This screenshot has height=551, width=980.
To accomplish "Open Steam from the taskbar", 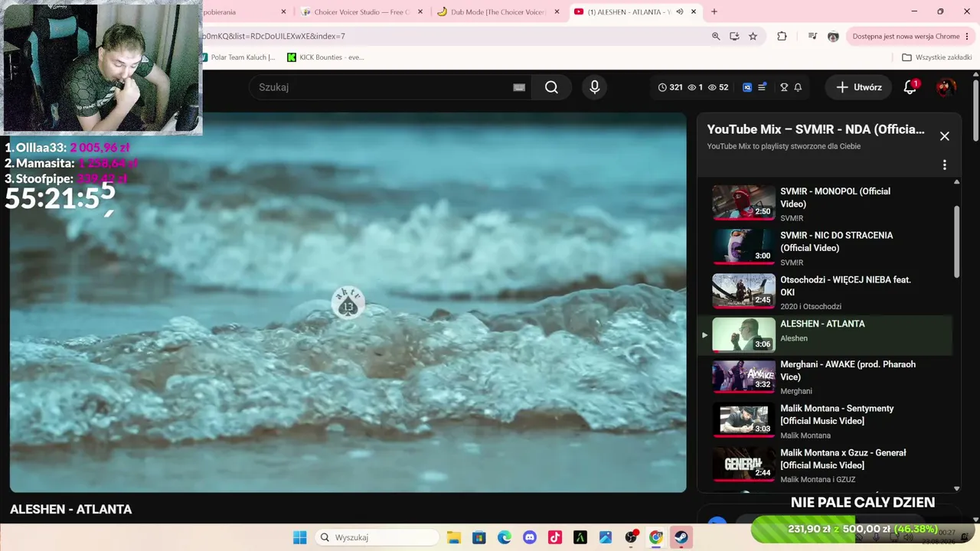I will [x=681, y=537].
